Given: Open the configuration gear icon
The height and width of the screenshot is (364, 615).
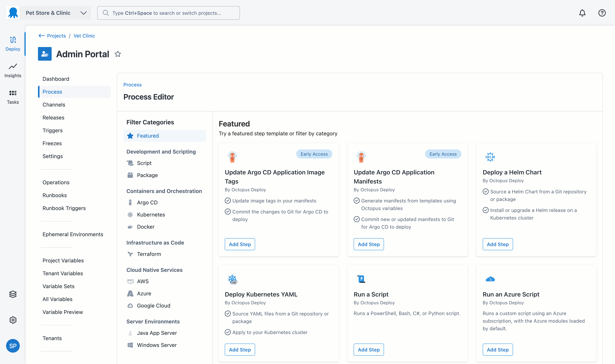Looking at the screenshot, I should 13,320.
